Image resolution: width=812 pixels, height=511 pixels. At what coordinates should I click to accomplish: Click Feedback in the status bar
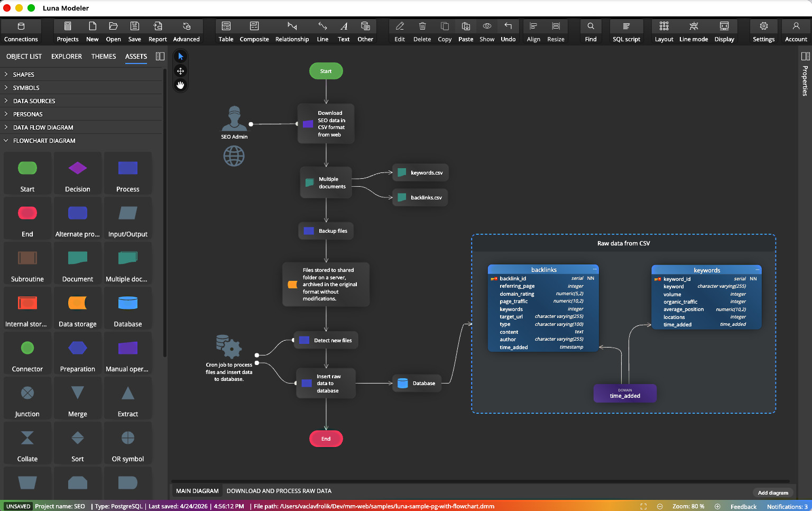[x=743, y=506]
